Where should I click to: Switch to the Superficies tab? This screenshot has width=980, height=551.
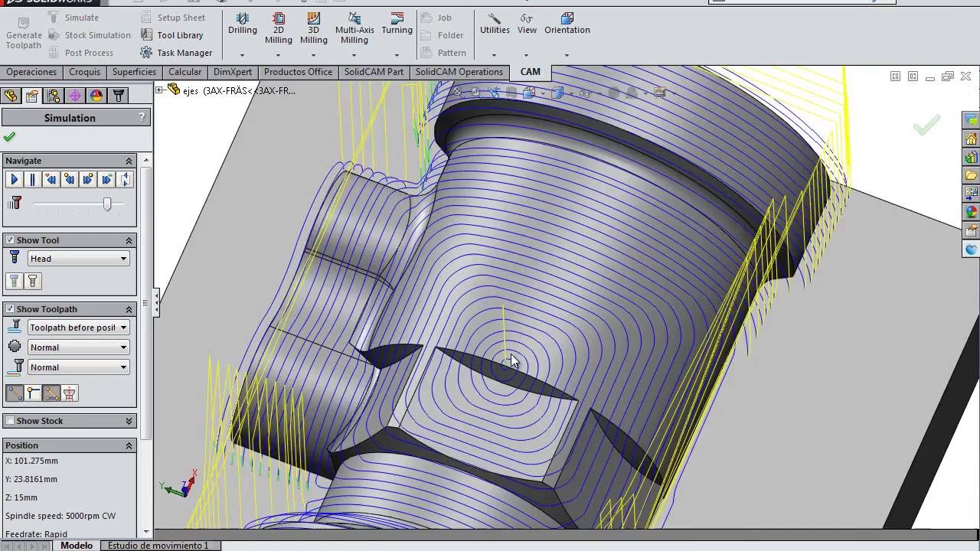(134, 72)
